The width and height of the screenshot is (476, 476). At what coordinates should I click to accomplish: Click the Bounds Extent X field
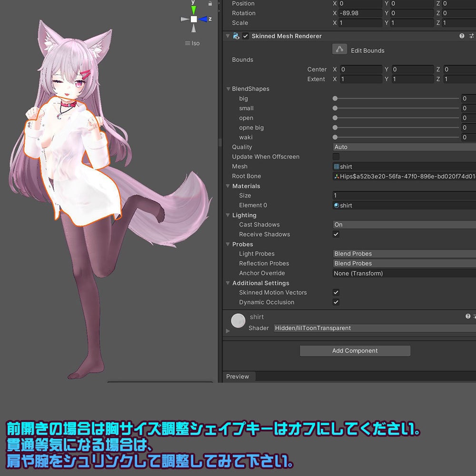point(361,79)
